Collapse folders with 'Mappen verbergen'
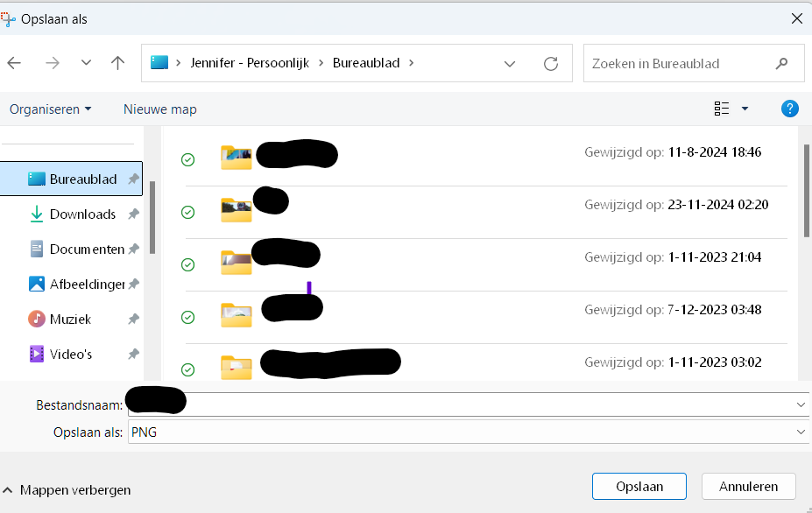812x513 pixels. coord(67,490)
